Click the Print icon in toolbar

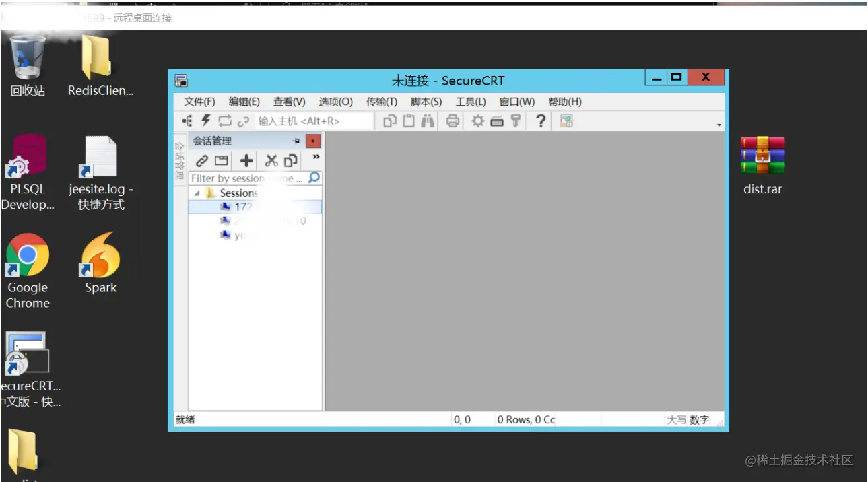(x=453, y=121)
